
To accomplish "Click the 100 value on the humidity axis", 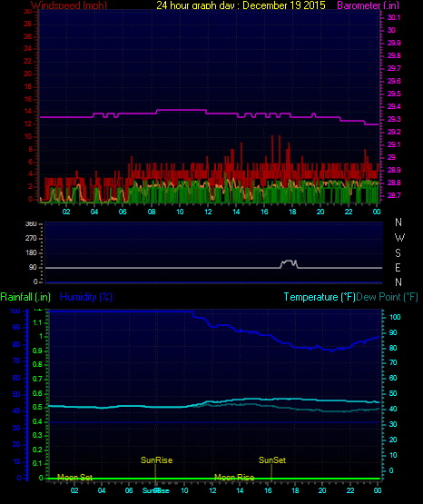I will pyautogui.click(x=15, y=311).
